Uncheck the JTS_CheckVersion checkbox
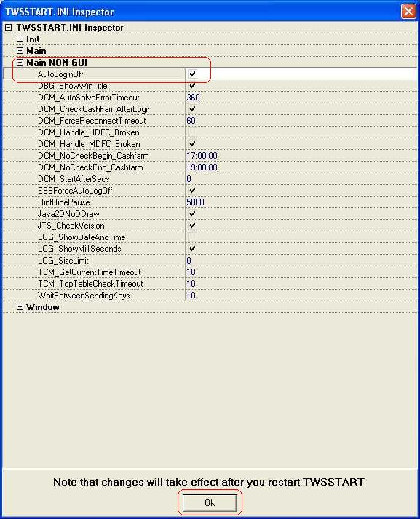Screen dimensions: 420x519 click(192, 226)
